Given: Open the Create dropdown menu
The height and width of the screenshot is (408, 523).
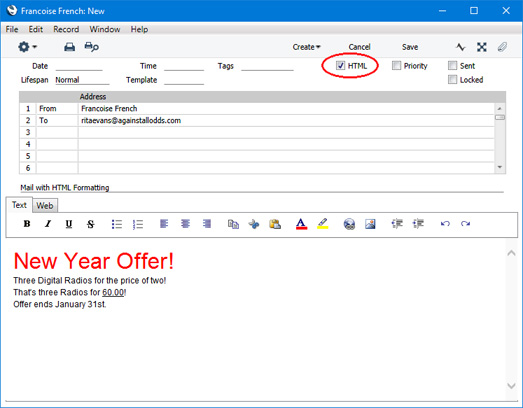Looking at the screenshot, I should point(306,47).
